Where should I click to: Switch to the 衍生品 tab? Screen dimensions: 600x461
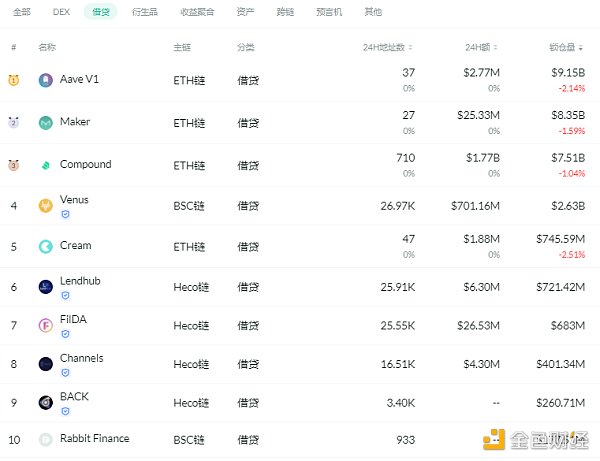click(145, 12)
